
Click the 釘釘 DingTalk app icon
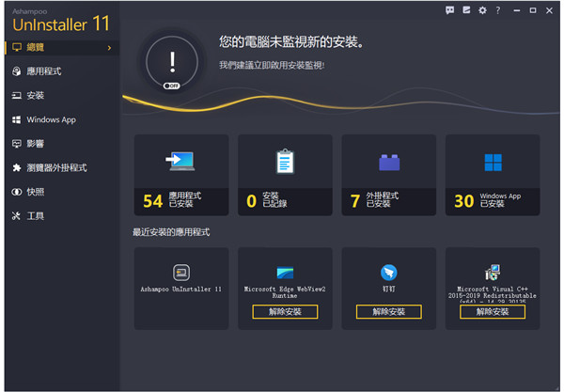pyautogui.click(x=389, y=273)
